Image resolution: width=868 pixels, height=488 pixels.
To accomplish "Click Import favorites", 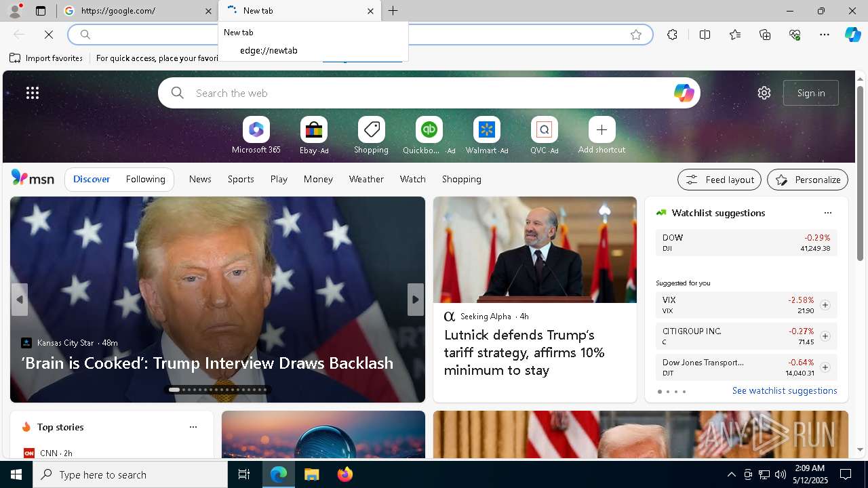I will tap(46, 58).
